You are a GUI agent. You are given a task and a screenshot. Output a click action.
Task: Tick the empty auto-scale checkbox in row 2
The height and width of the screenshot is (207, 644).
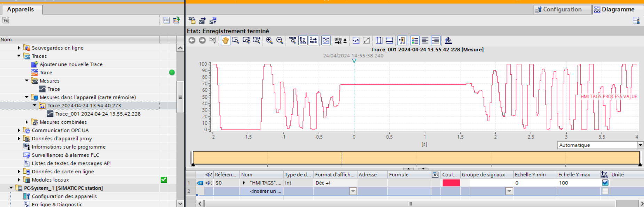(605, 191)
